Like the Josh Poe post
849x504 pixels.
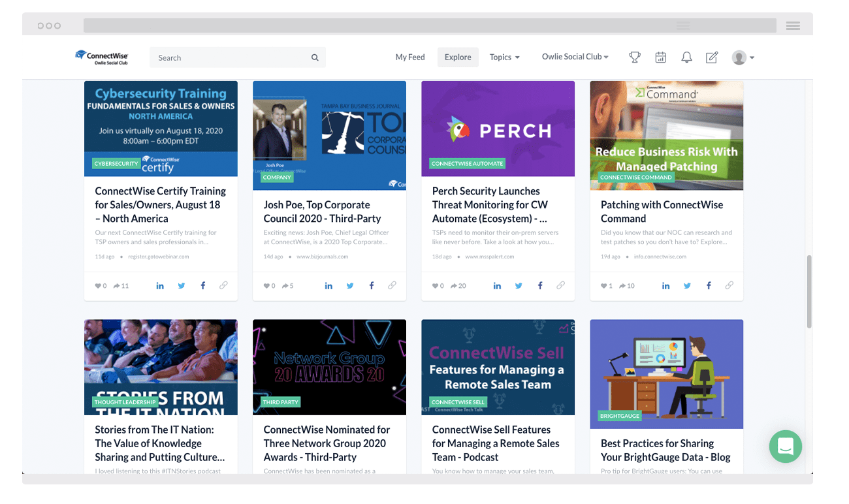click(266, 285)
